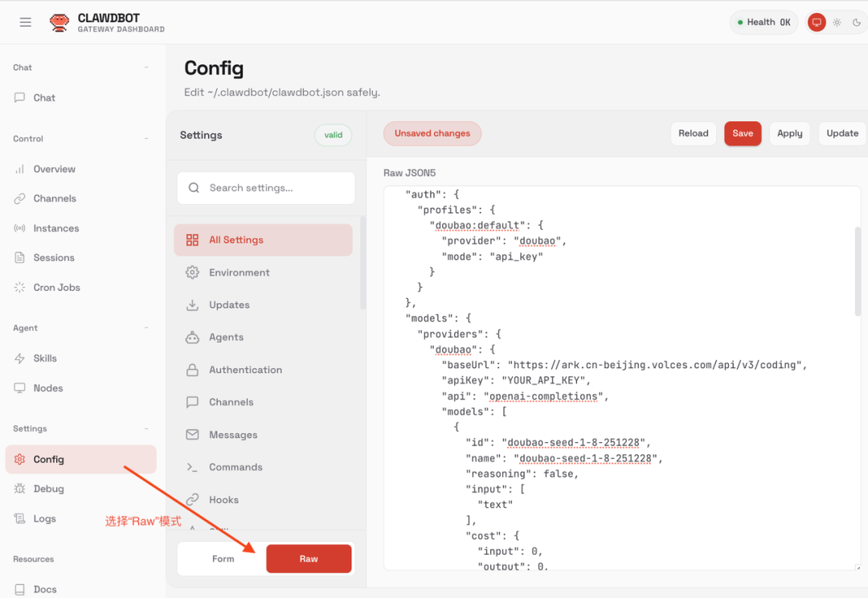Click the Debug bug icon
The width and height of the screenshot is (868, 598).
[19, 489]
